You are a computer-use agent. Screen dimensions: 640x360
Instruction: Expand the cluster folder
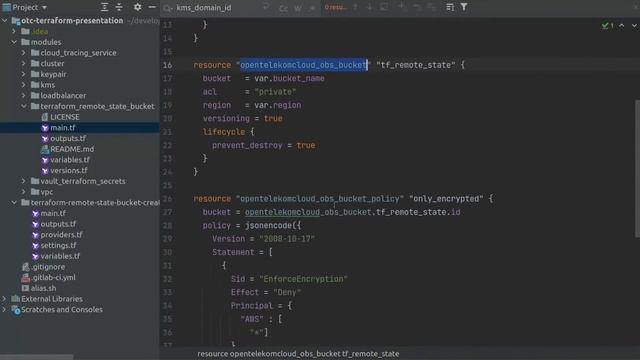[24, 63]
